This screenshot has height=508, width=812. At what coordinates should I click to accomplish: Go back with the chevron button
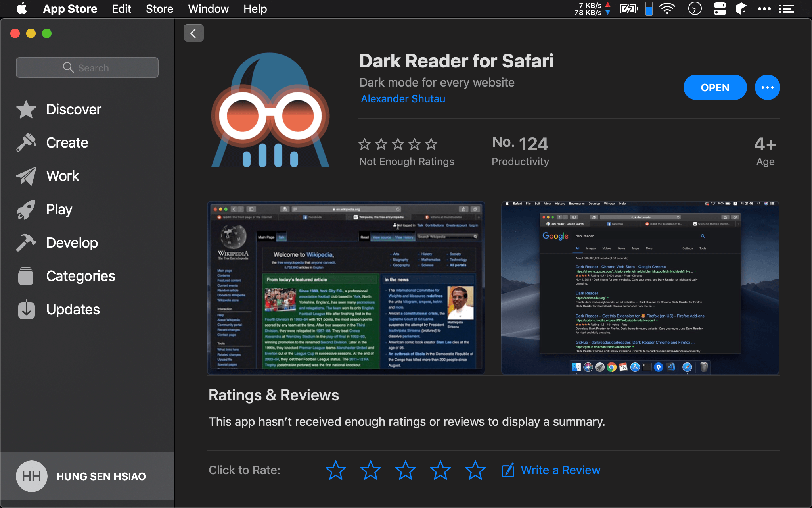[x=193, y=33]
